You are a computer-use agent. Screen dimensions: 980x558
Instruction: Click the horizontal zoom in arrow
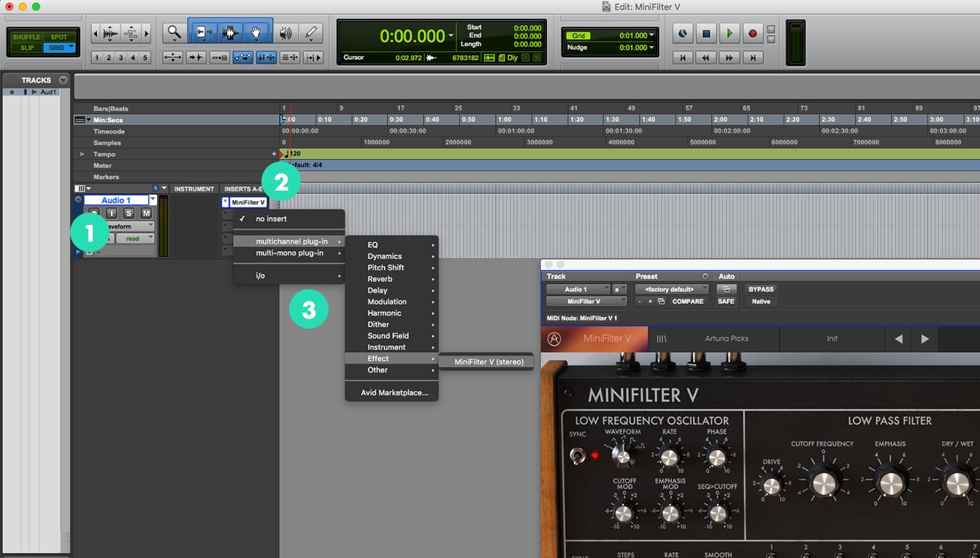(x=146, y=33)
